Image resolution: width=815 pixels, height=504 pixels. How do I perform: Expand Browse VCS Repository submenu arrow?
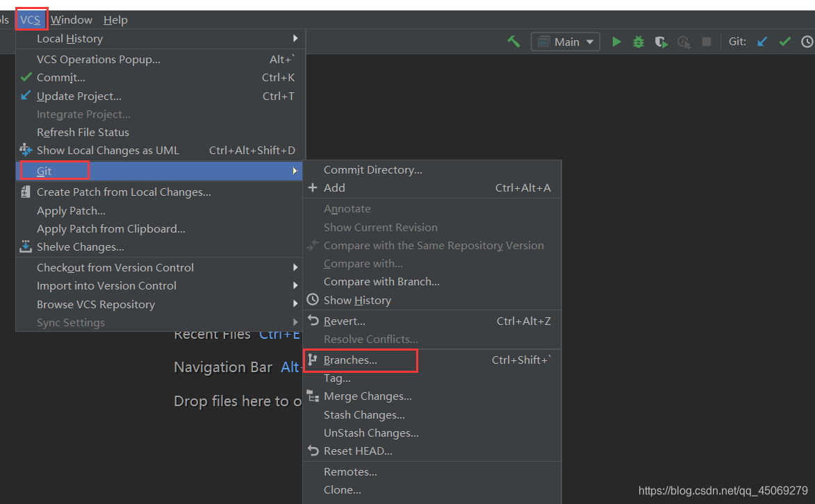295,303
